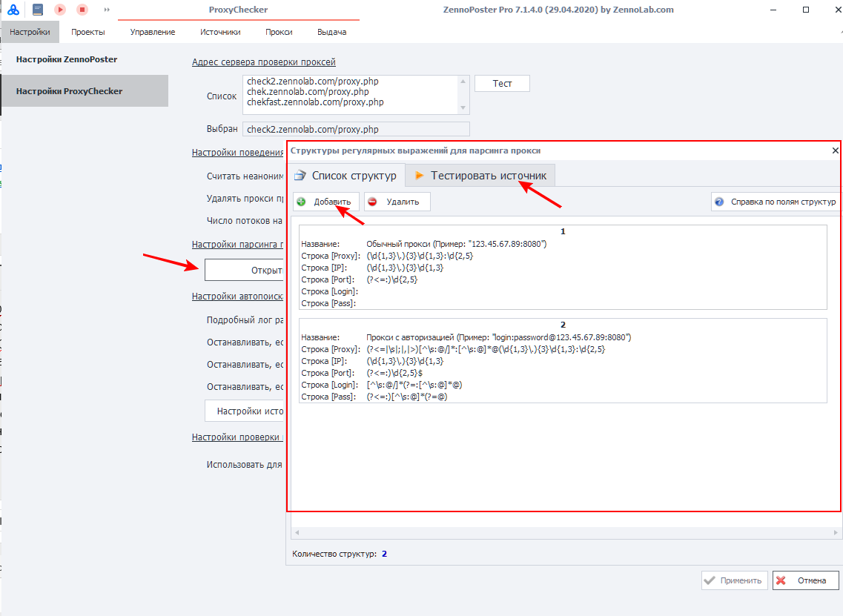Click the Открыть button under parsing settings
This screenshot has width=843, height=616.
[x=245, y=270]
